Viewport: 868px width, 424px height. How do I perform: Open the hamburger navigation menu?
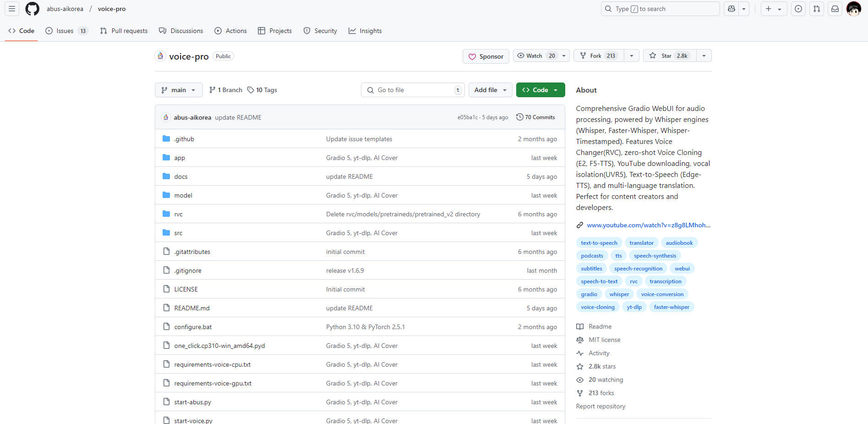point(12,9)
